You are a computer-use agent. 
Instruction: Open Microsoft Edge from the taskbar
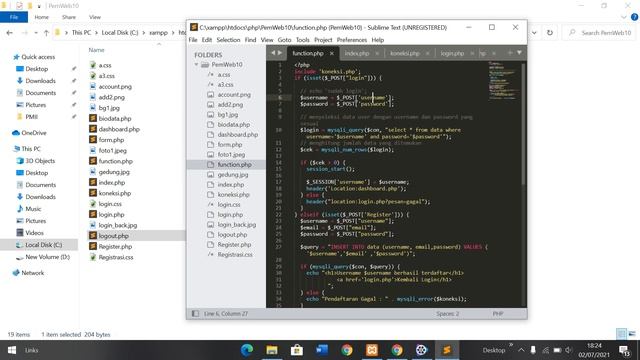point(247,350)
